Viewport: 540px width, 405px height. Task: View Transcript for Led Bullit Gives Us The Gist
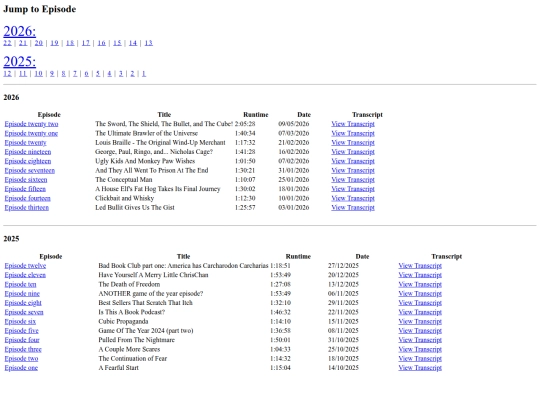(x=353, y=208)
